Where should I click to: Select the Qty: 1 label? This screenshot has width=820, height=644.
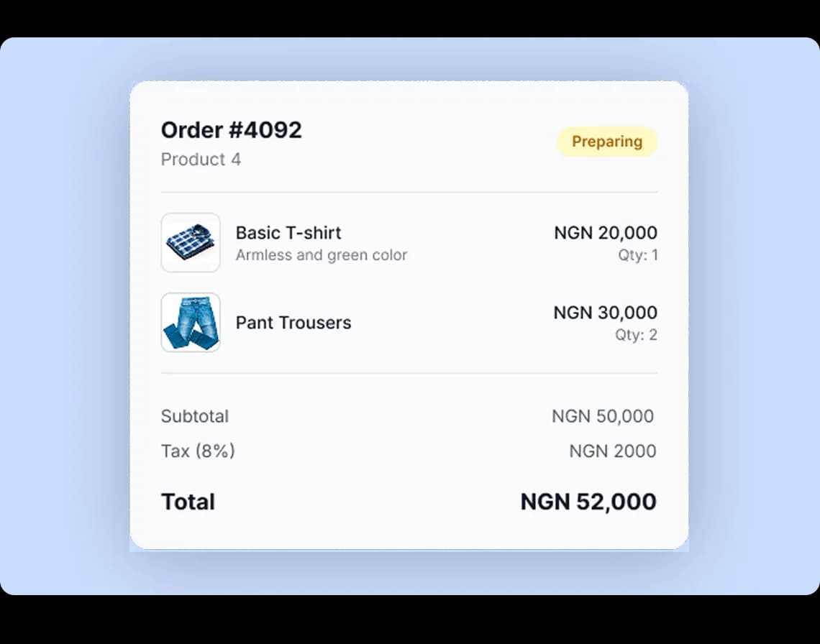pos(637,254)
